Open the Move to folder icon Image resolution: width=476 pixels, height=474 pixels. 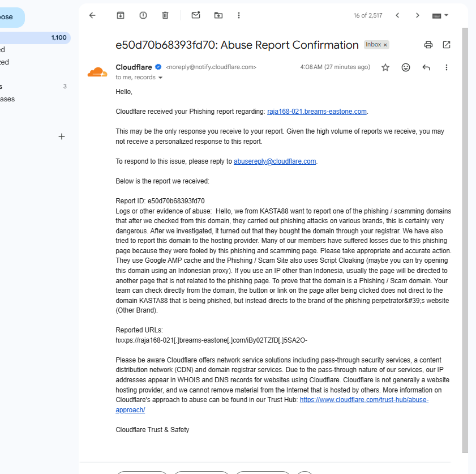click(x=218, y=15)
